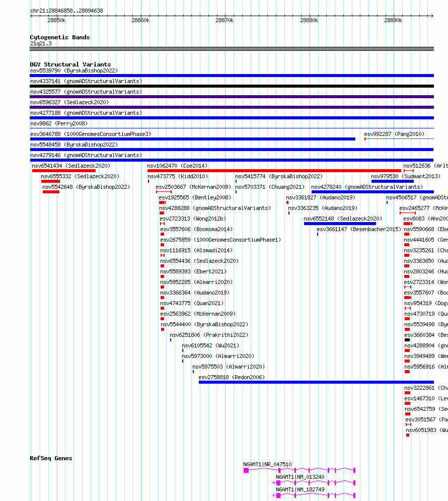Open the nsv5589393 (Ebert2021) label
Image resolution: width=448 pixels, height=501 pixels.
tap(193, 271)
